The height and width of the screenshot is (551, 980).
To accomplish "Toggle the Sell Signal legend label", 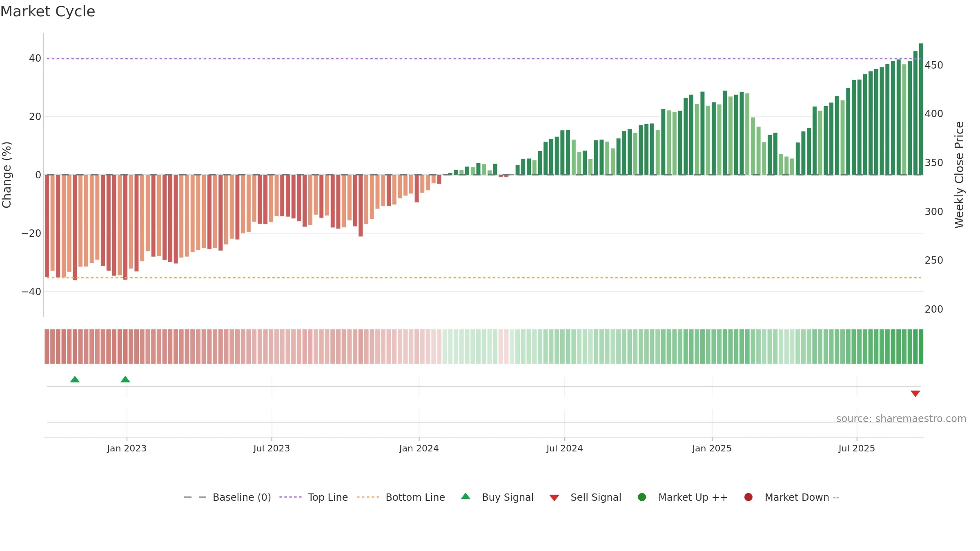I will tap(596, 497).
